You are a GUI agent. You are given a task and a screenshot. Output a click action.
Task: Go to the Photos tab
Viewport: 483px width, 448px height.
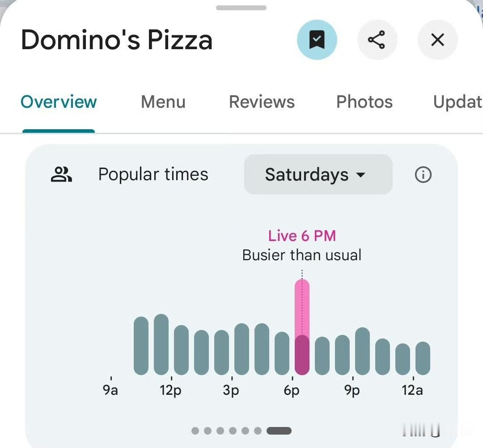coord(364,101)
